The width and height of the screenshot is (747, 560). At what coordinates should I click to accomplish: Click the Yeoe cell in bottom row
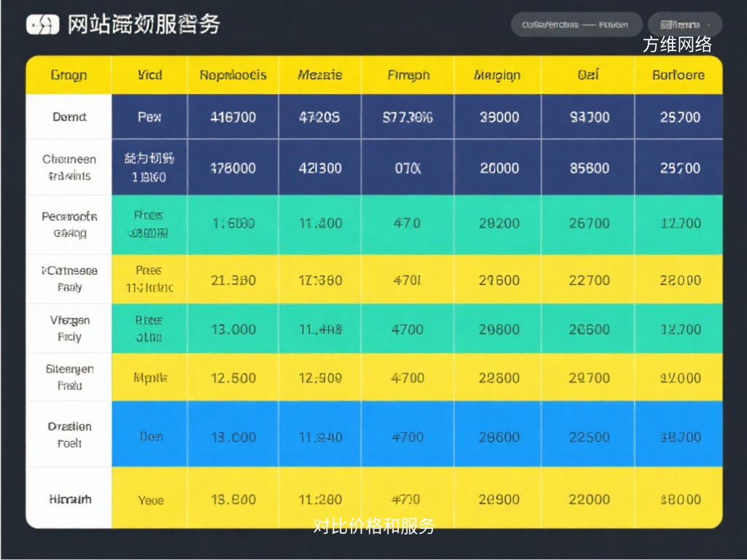[150, 500]
